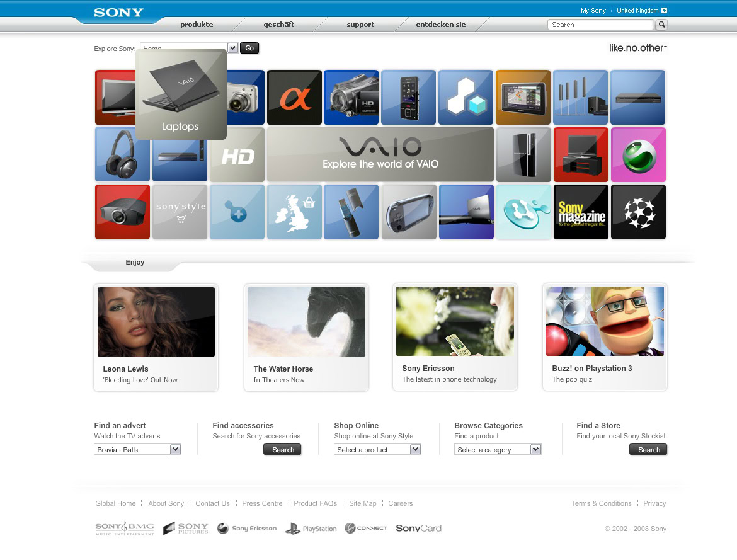Click the Sony Pictures footer logo

click(x=186, y=529)
